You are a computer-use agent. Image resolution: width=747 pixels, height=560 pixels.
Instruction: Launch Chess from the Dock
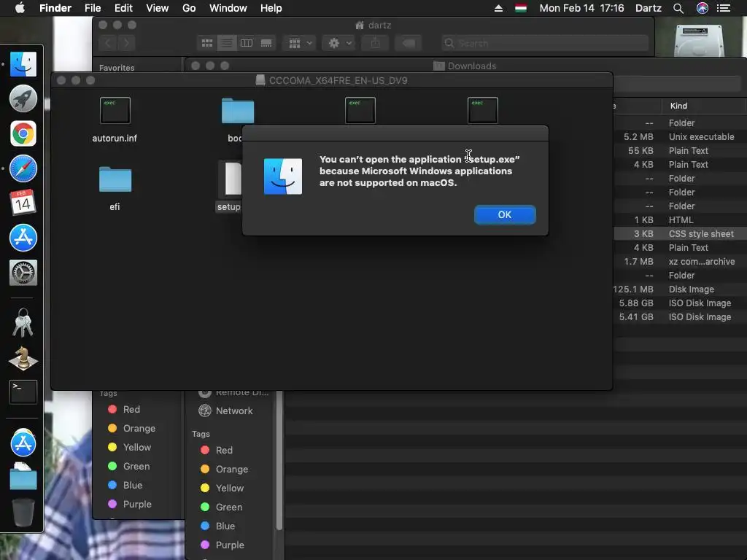[23, 358]
